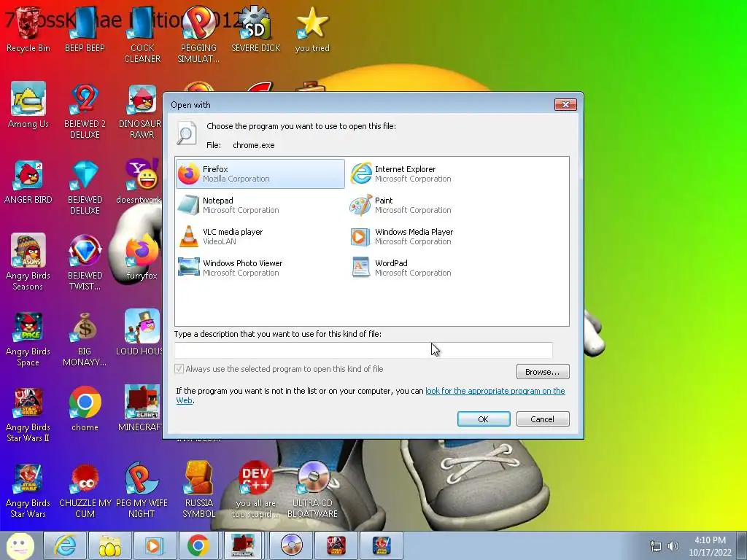The height and width of the screenshot is (560, 747).
Task: Select the ULTRA CD BLOATWARE disc icon
Action: (312, 489)
